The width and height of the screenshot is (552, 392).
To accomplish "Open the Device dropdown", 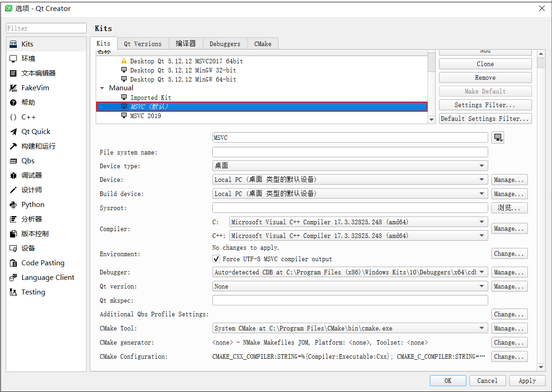I will click(350, 180).
